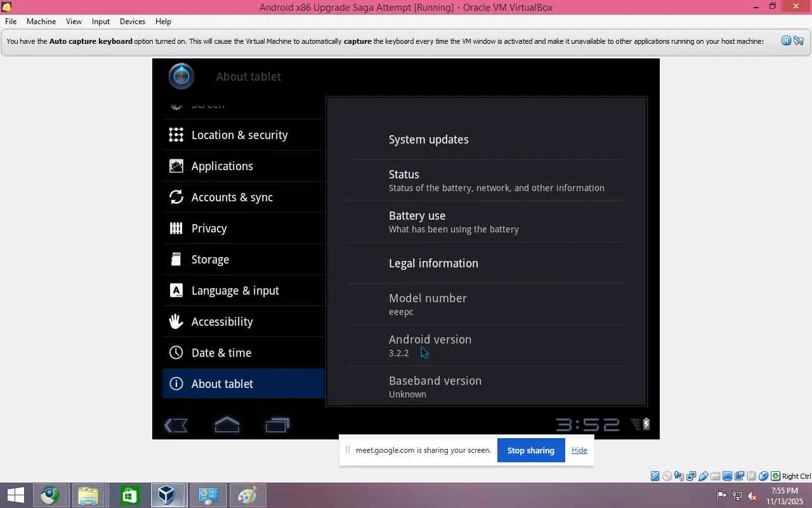Tap the Android Back navigation button
Viewport: 812px width, 508px height.
pyautogui.click(x=176, y=425)
